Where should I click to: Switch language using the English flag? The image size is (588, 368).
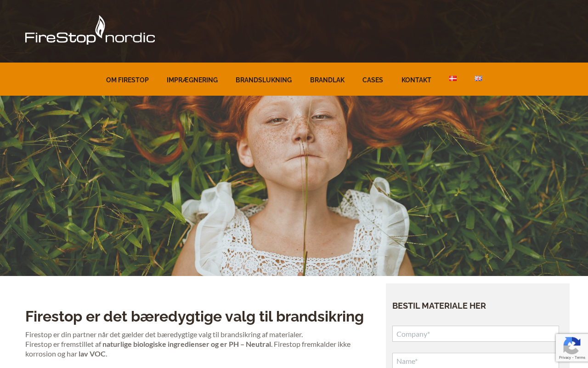click(x=478, y=79)
